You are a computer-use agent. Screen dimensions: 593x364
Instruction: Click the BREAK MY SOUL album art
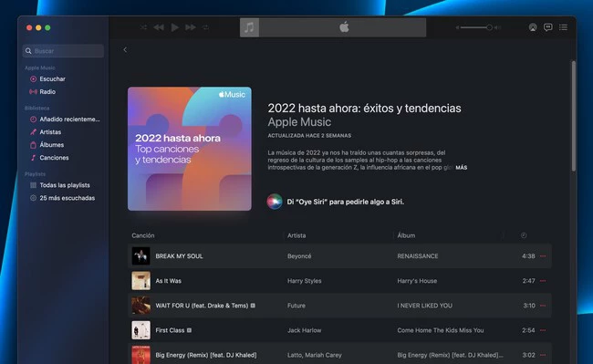coord(141,256)
